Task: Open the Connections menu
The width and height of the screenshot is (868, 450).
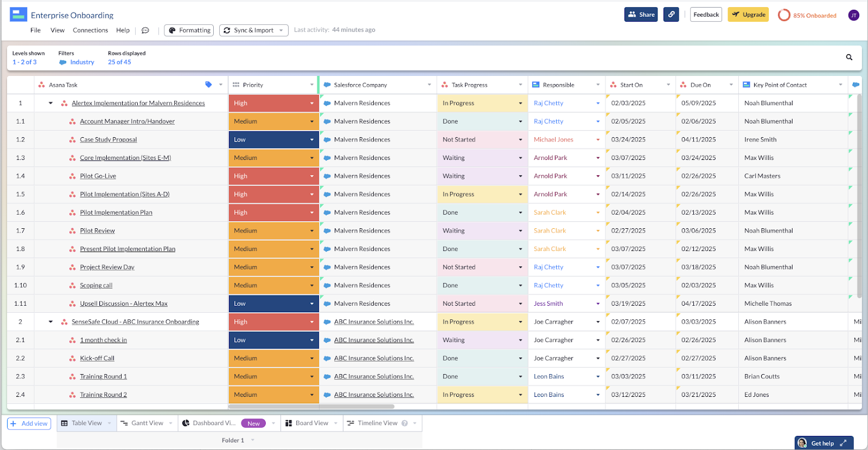Action: click(91, 30)
